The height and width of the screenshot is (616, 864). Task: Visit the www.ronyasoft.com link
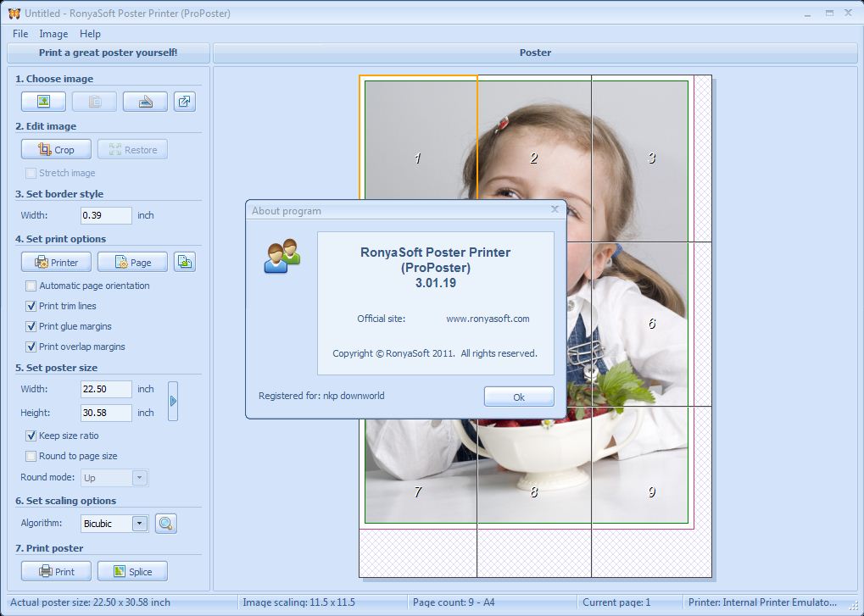pyautogui.click(x=488, y=319)
